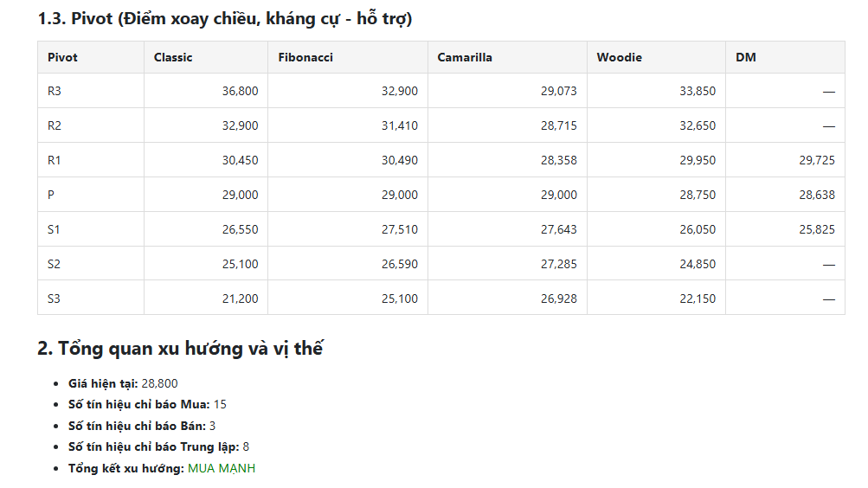Screen dimensions: 868x488
Task: Click the Camarilla column header
Action: coord(465,57)
